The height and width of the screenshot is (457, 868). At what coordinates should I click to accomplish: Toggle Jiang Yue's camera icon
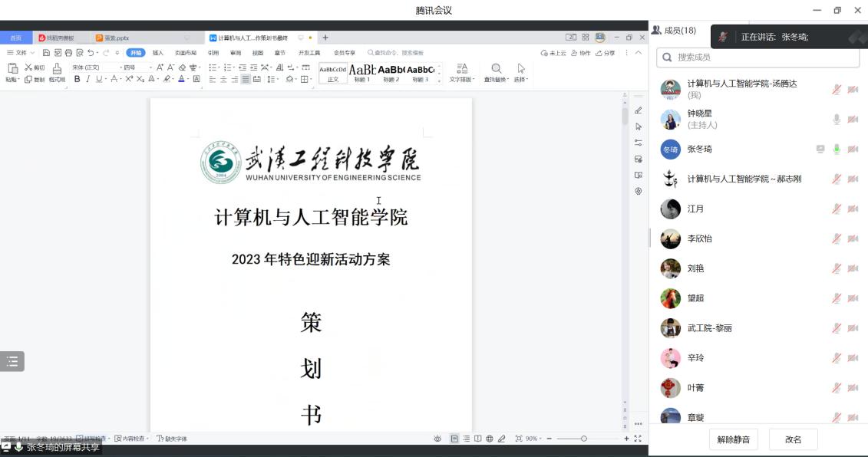click(853, 209)
